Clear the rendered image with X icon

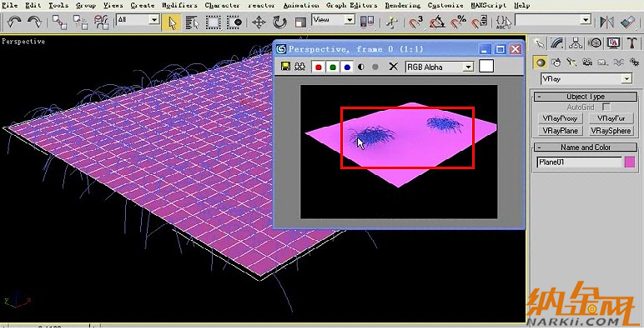pyautogui.click(x=393, y=67)
